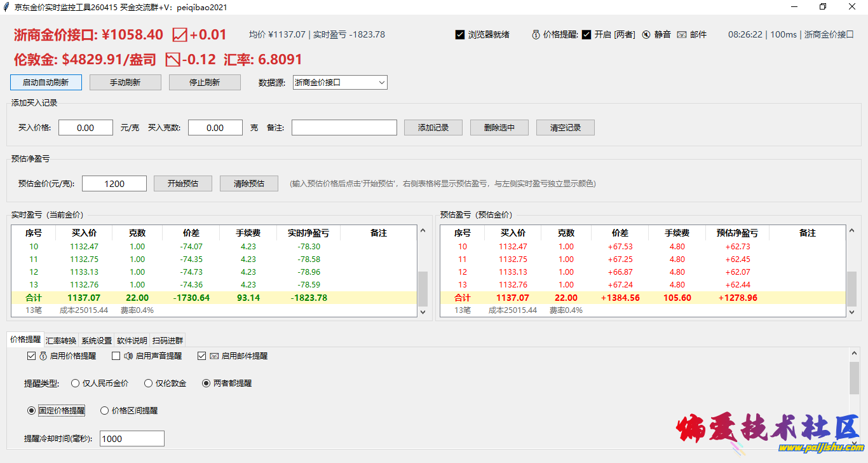Image resolution: width=868 pixels, height=463 pixels.
Task: Open the 系统设置 tab
Action: [97, 340]
